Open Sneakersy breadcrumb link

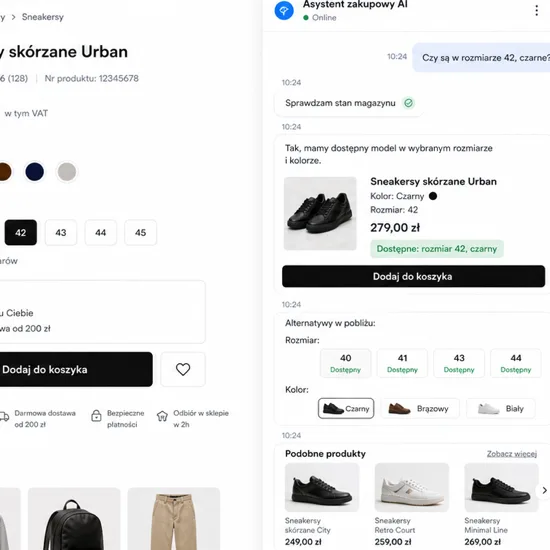43,17
